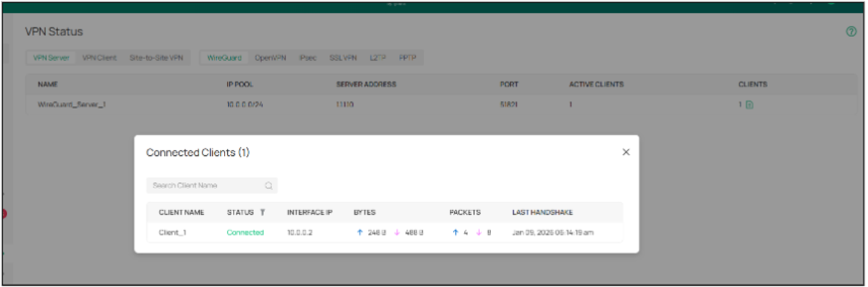The width and height of the screenshot is (868, 287).
Task: Click the Client_1 name cell
Action: [173, 232]
